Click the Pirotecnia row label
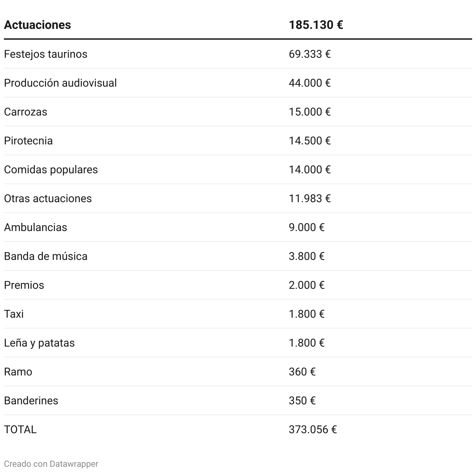Image resolution: width=476 pixels, height=473 pixels. tap(28, 140)
